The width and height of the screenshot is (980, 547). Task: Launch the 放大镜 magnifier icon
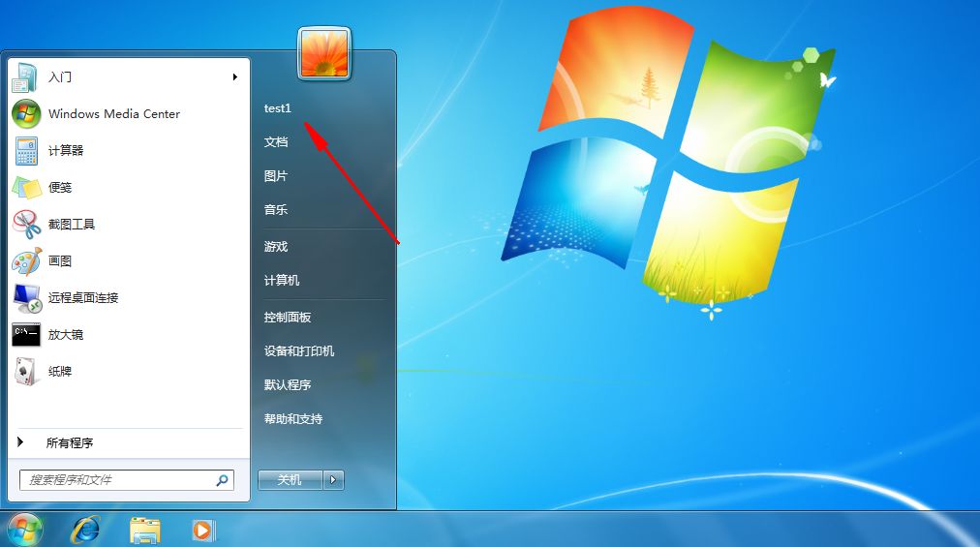(26, 334)
